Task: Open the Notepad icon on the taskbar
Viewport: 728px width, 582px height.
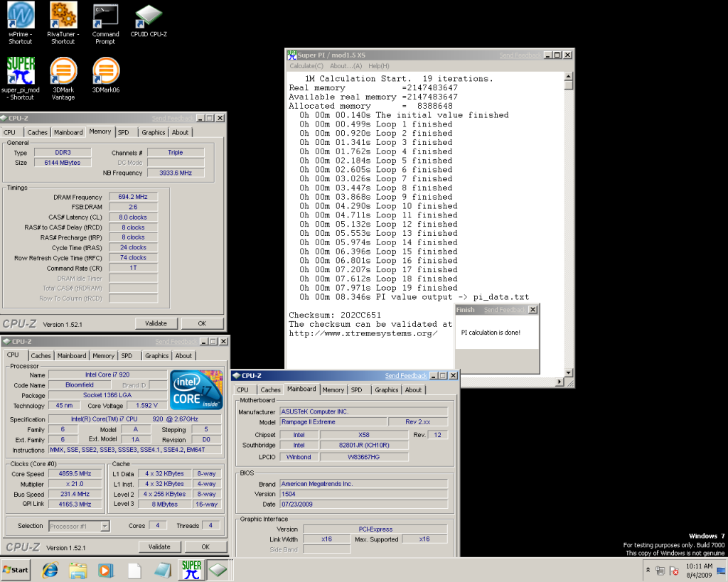Action: tap(163, 570)
